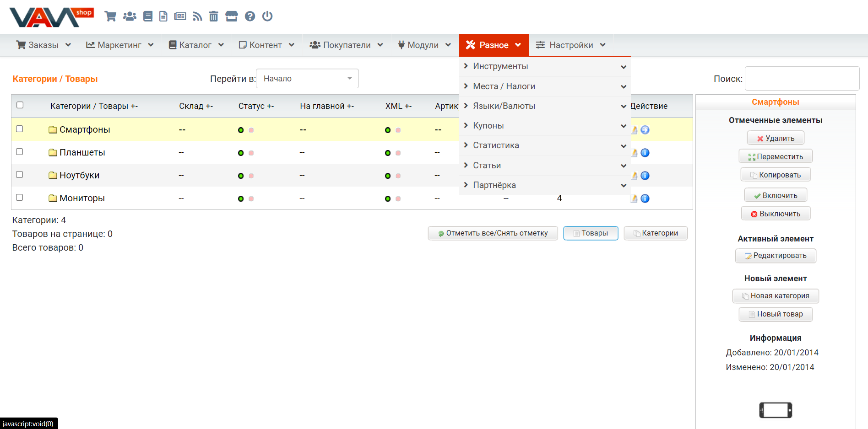The height and width of the screenshot is (429, 868).
Task: Click info icon in Мониторы row
Action: [645, 198]
